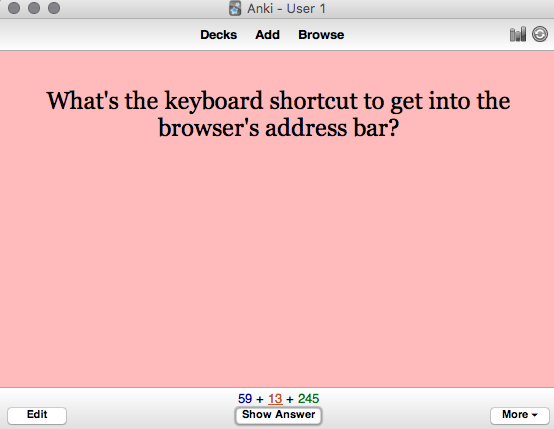The height and width of the screenshot is (429, 554).
Task: Click the Show Answer button
Action: click(x=278, y=415)
